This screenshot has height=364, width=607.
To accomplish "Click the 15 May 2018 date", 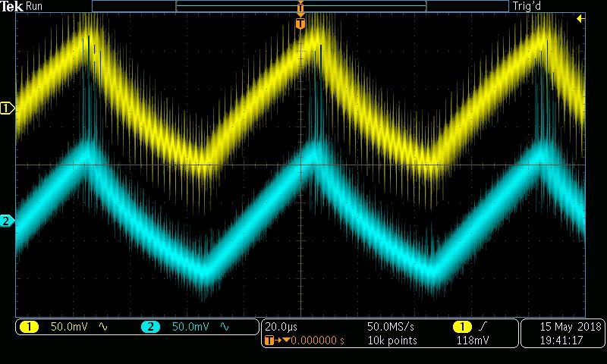I will click(x=571, y=327).
